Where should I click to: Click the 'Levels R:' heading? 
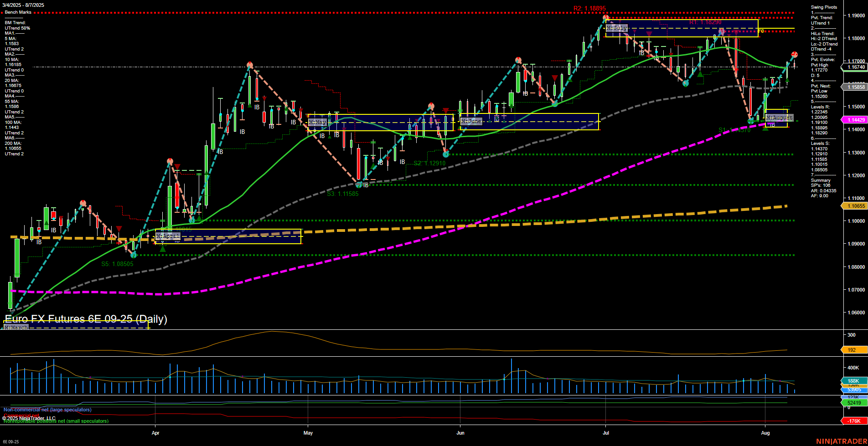click(x=820, y=107)
